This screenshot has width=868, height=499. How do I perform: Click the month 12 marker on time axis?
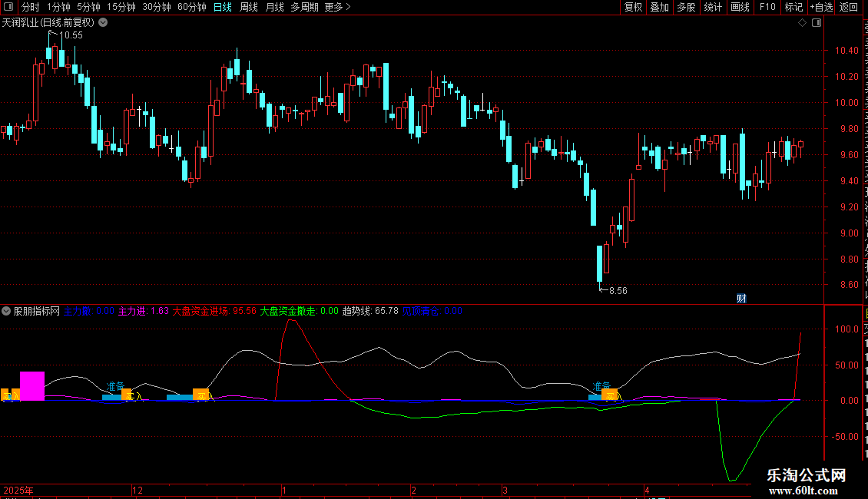click(x=137, y=490)
